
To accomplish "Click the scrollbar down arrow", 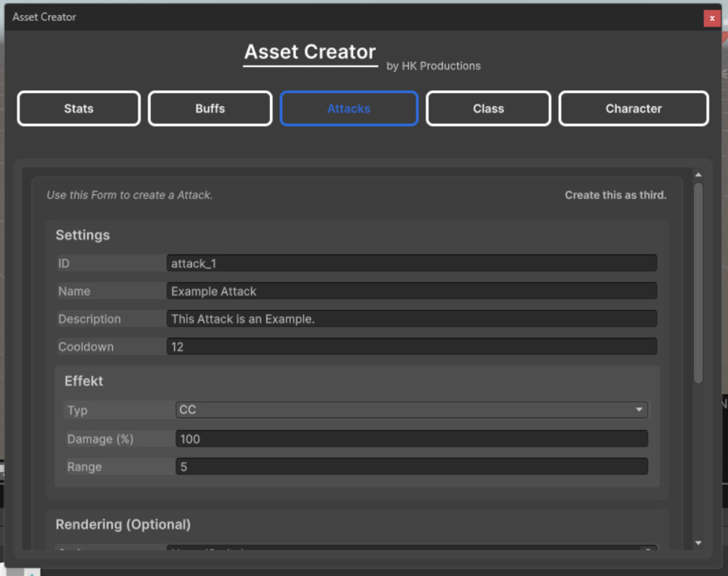I will [x=698, y=542].
